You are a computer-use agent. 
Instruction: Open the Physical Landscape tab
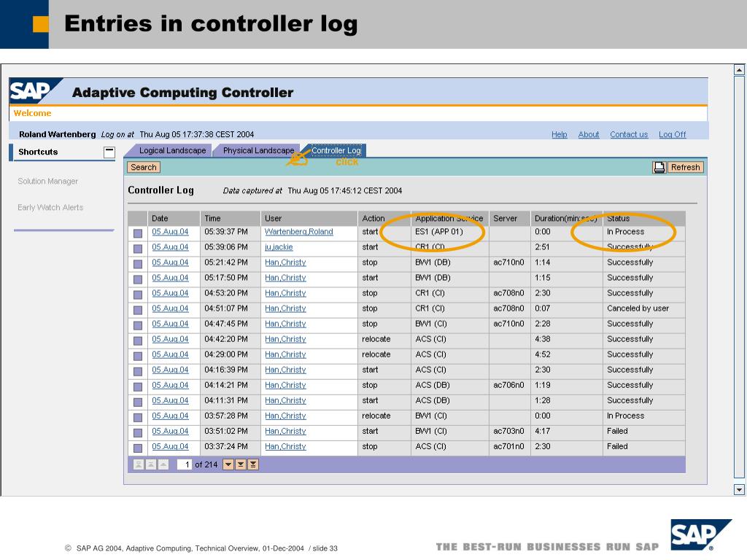(258, 150)
